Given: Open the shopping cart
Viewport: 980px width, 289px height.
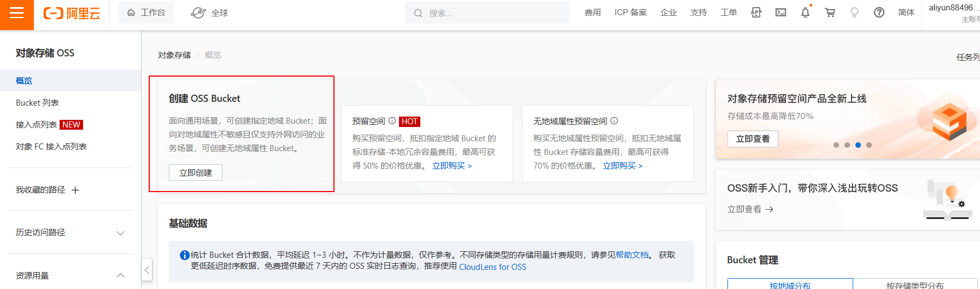Looking at the screenshot, I should (x=830, y=13).
